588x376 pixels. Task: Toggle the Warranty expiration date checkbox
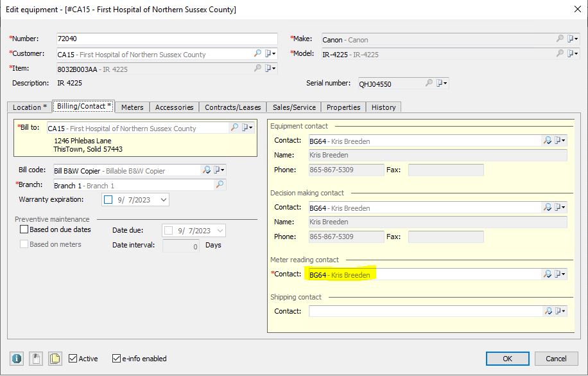(x=108, y=199)
